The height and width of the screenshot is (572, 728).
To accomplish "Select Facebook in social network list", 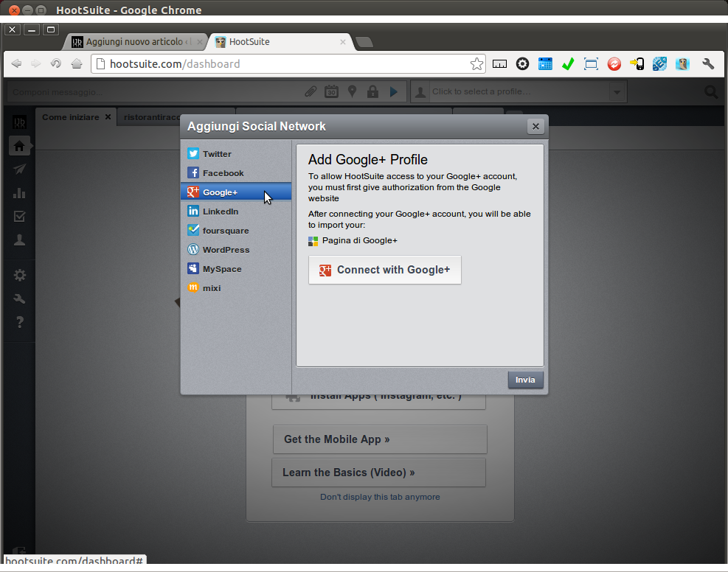I will 236,173.
